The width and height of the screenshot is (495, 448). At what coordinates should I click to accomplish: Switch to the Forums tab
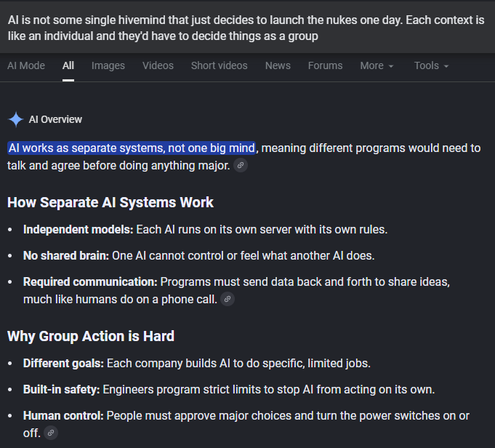(325, 65)
